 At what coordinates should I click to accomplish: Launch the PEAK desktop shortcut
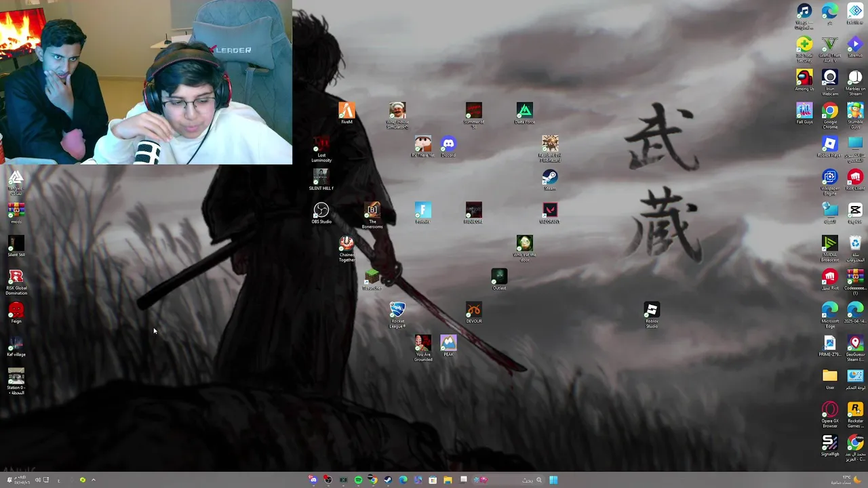coord(448,346)
